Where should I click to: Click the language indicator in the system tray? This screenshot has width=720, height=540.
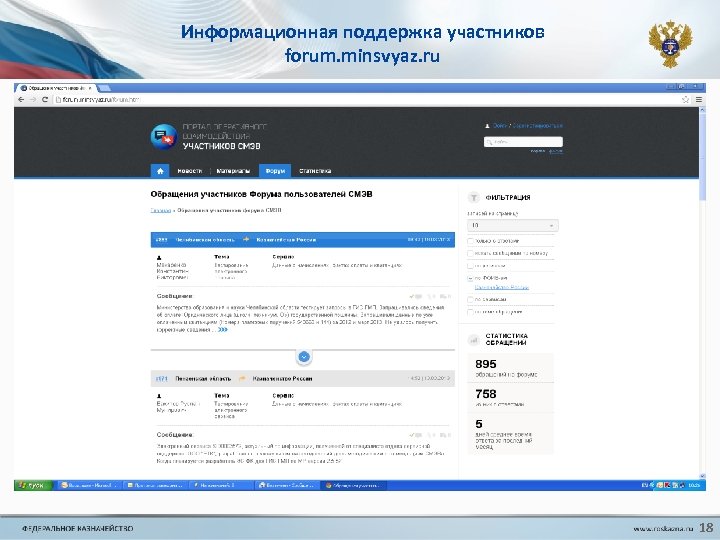point(644,485)
